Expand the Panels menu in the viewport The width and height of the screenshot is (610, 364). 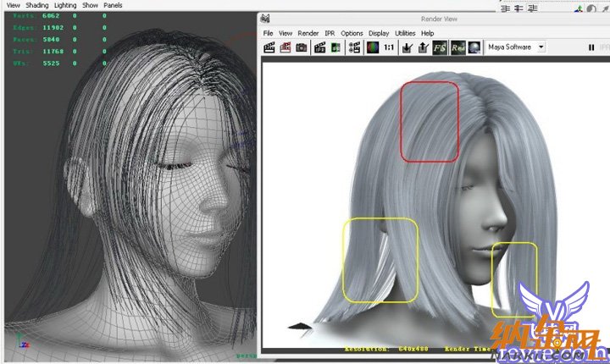(113, 5)
